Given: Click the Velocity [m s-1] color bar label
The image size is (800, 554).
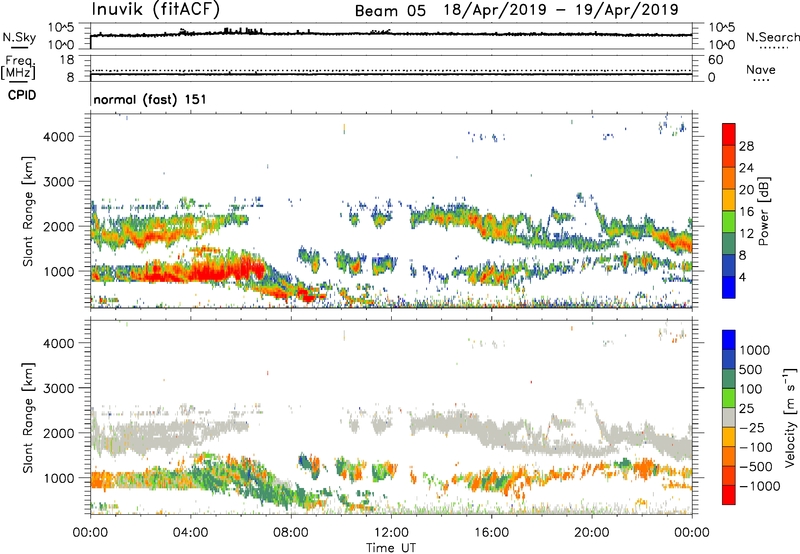Looking at the screenshot, I should click(x=790, y=417).
